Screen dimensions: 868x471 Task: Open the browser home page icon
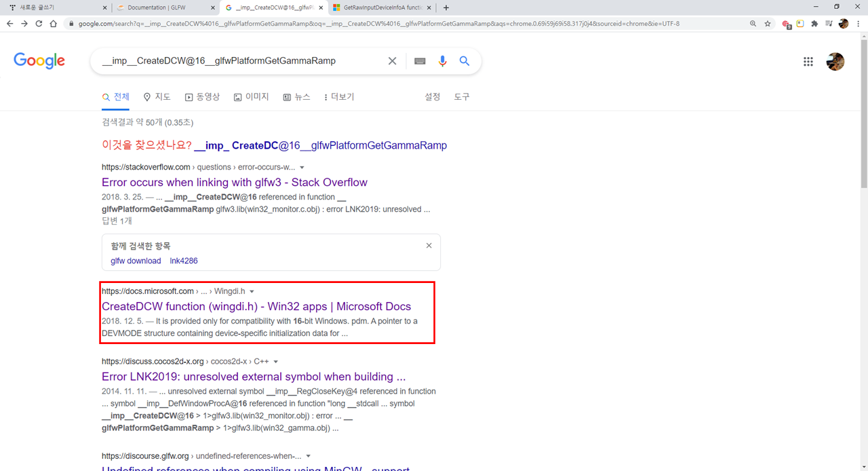[53, 23]
